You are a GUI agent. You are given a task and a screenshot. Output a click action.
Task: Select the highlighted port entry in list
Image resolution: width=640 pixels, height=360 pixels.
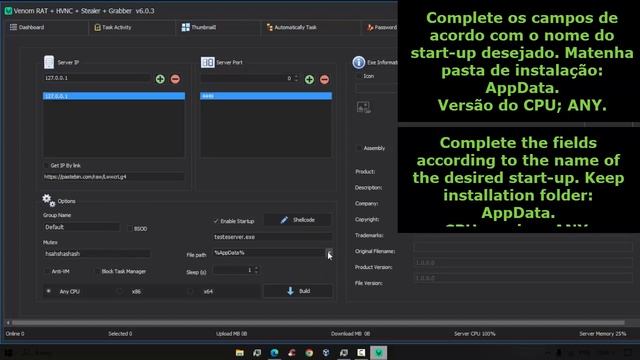click(266, 96)
